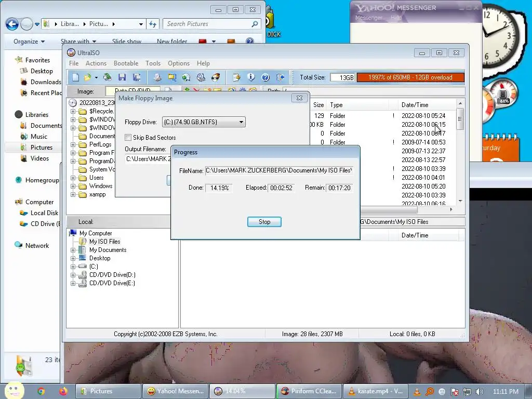Open the Options menu in UltraISO
532x399 pixels.
coord(179,63)
